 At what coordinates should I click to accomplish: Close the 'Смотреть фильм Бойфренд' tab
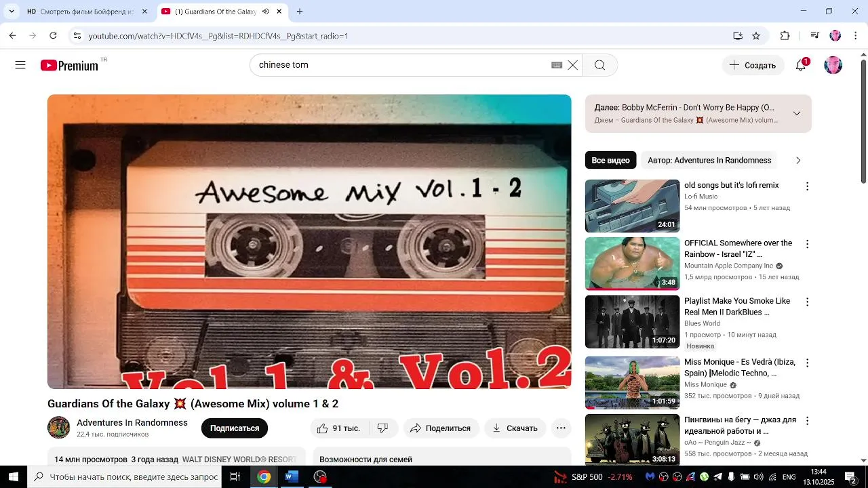pos(144,12)
